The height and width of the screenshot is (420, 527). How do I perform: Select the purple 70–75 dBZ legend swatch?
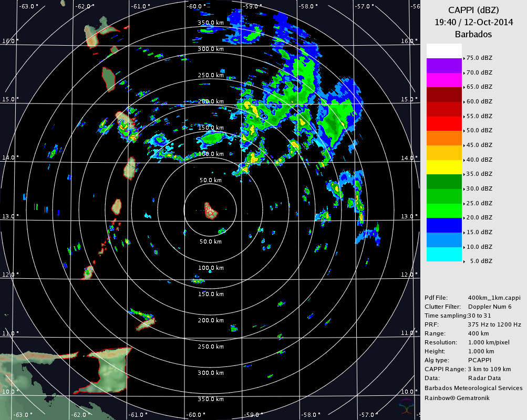(x=444, y=66)
